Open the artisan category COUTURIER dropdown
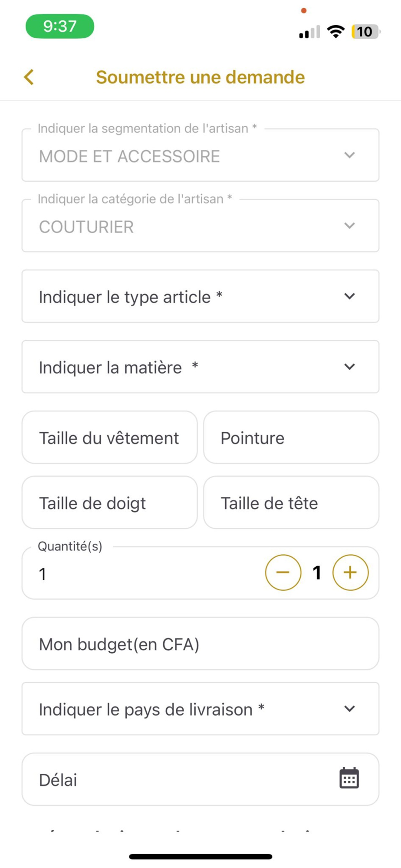The height and width of the screenshot is (868, 401). 200,226
